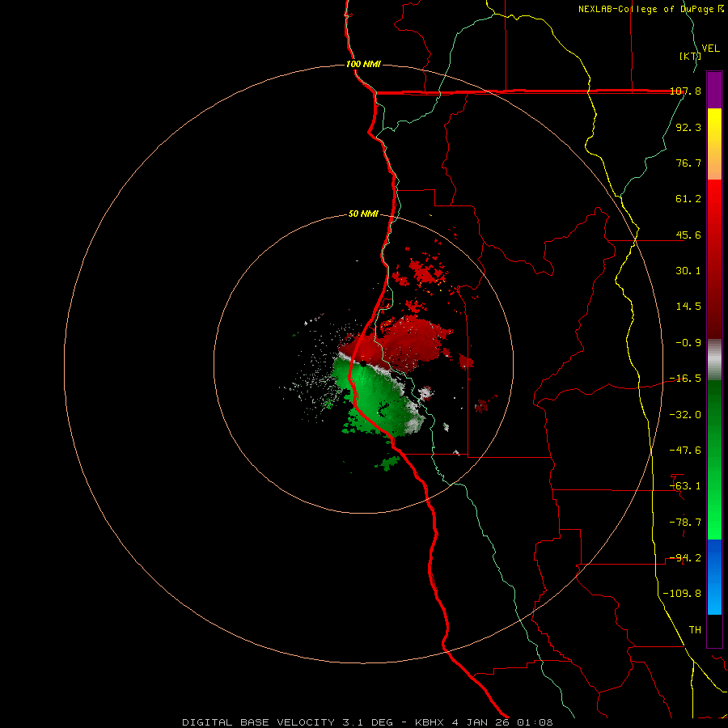Screen dimensions: 728x728
Task: Click the [KT] units label
Action: click(690, 56)
